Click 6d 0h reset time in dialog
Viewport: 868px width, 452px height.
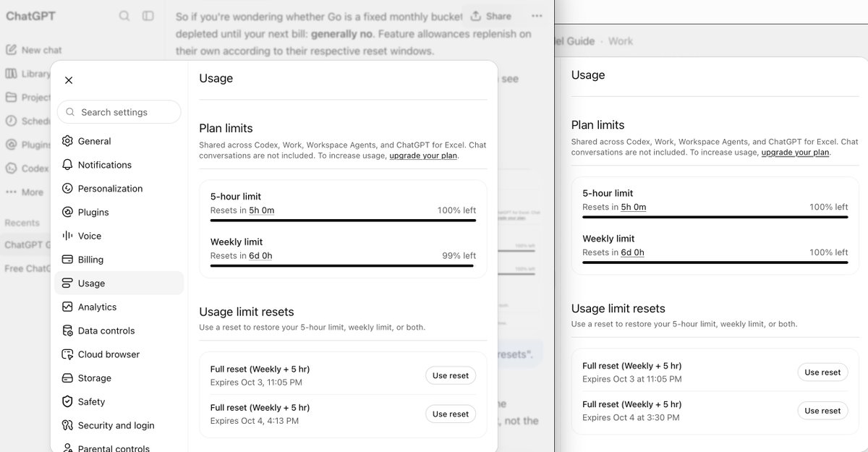260,256
